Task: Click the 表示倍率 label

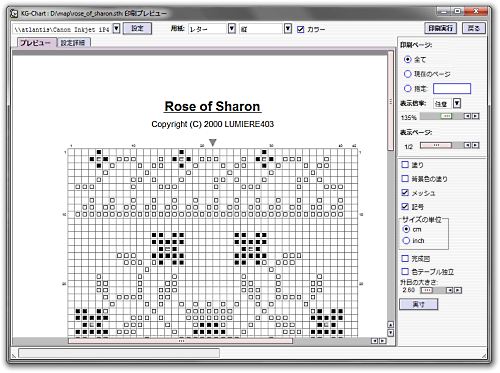Action: [x=413, y=103]
